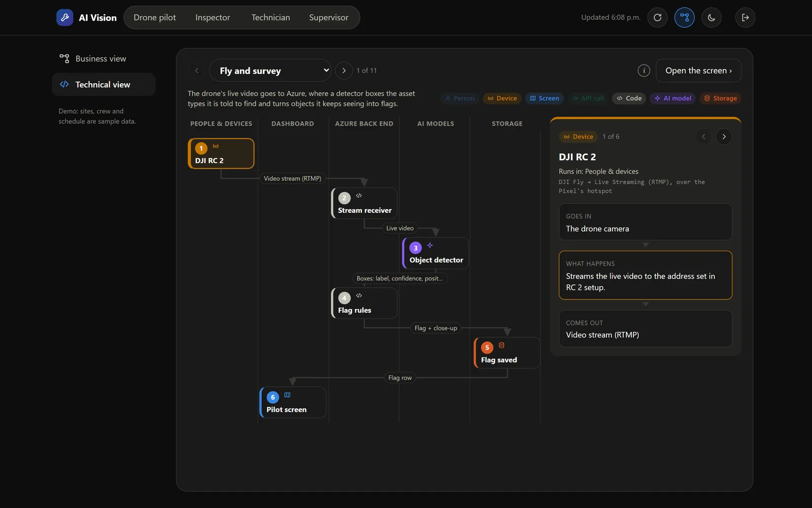Viewport: 812px width, 508px height.
Task: Show next step in detail panel
Action: [x=724, y=137]
